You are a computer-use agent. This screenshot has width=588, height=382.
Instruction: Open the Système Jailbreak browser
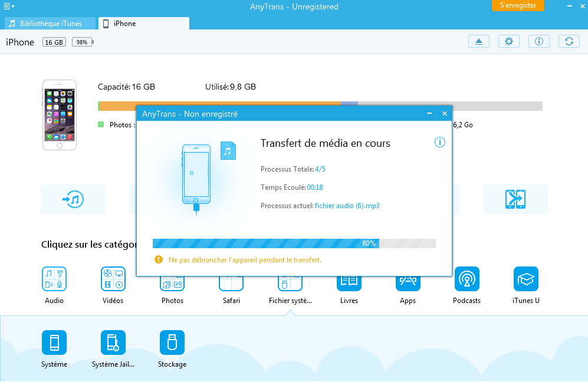click(x=113, y=343)
